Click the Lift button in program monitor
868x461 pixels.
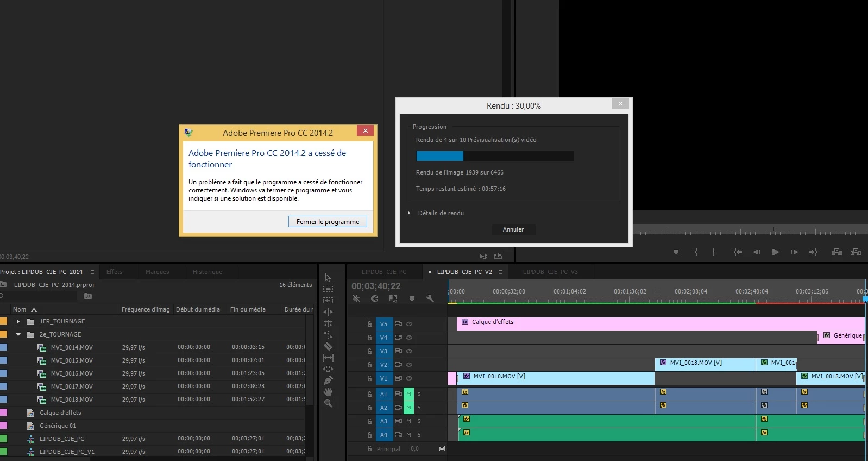(x=836, y=252)
